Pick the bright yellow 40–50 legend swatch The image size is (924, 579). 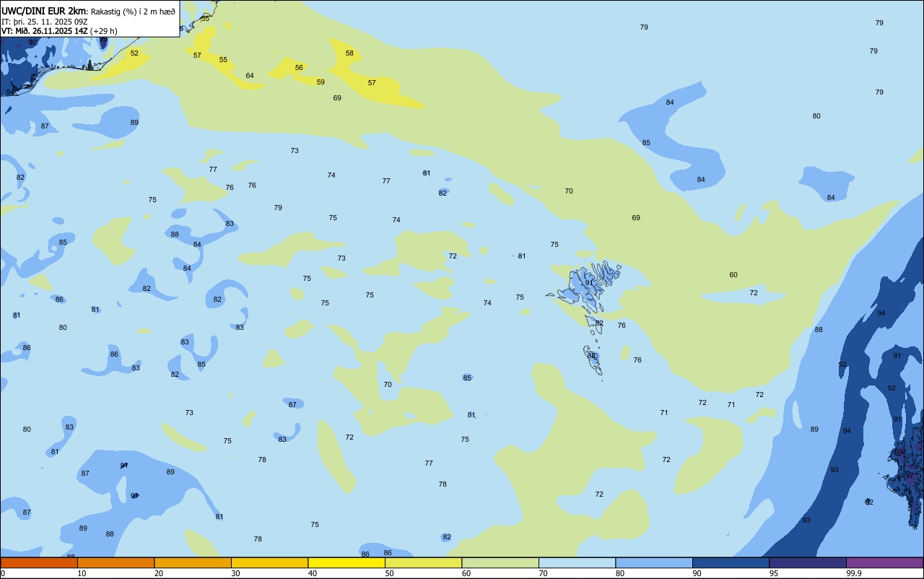(x=346, y=562)
